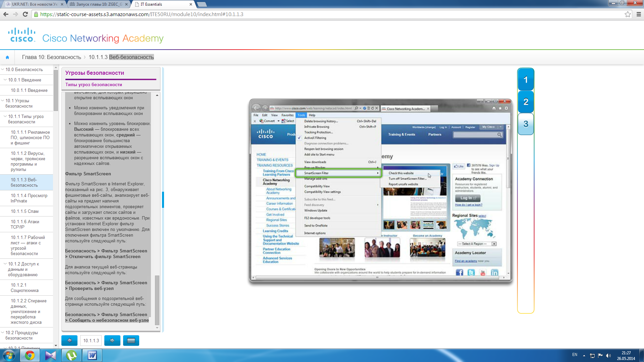The width and height of the screenshot is (644, 362).
Task: Click the Угрозы безопасности heading
Action: [95, 73]
